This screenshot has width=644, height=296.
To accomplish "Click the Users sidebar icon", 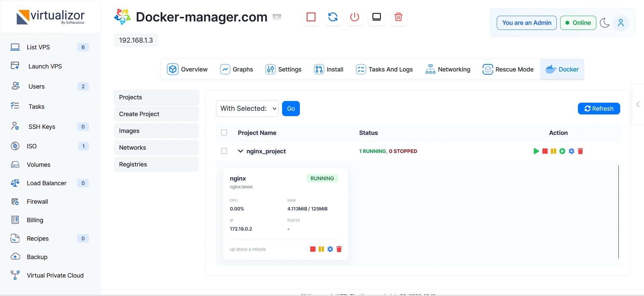I will 15,86.
